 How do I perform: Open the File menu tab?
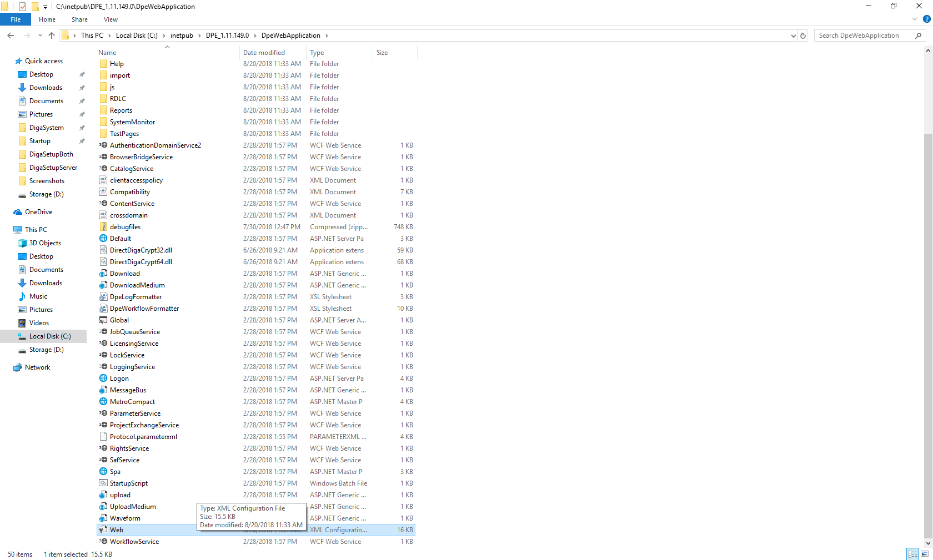[x=16, y=19]
